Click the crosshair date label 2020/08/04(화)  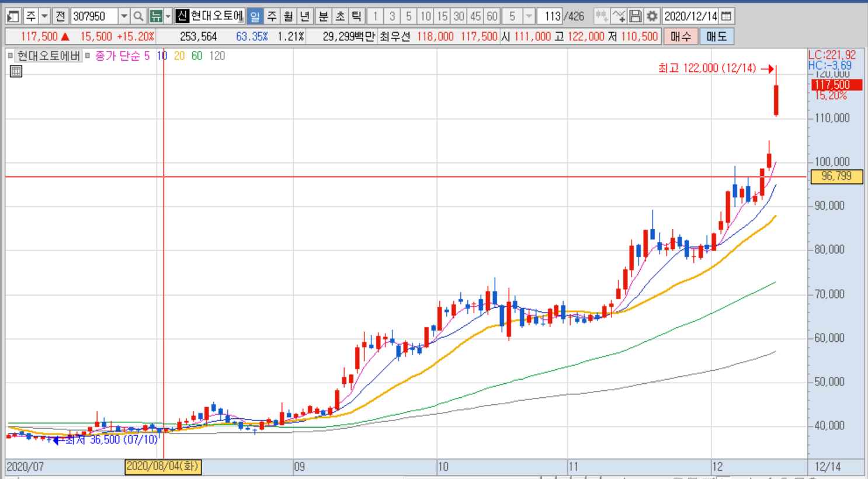[x=163, y=466]
